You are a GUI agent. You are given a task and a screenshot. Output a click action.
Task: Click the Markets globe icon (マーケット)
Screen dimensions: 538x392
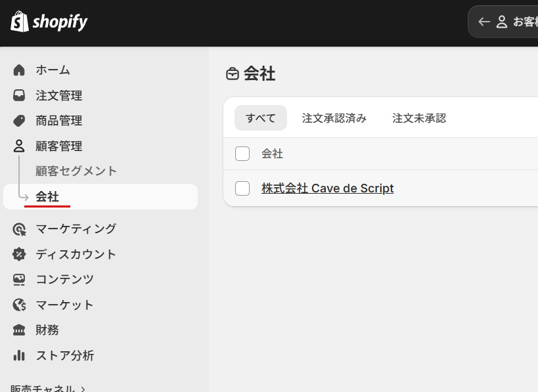coord(19,305)
